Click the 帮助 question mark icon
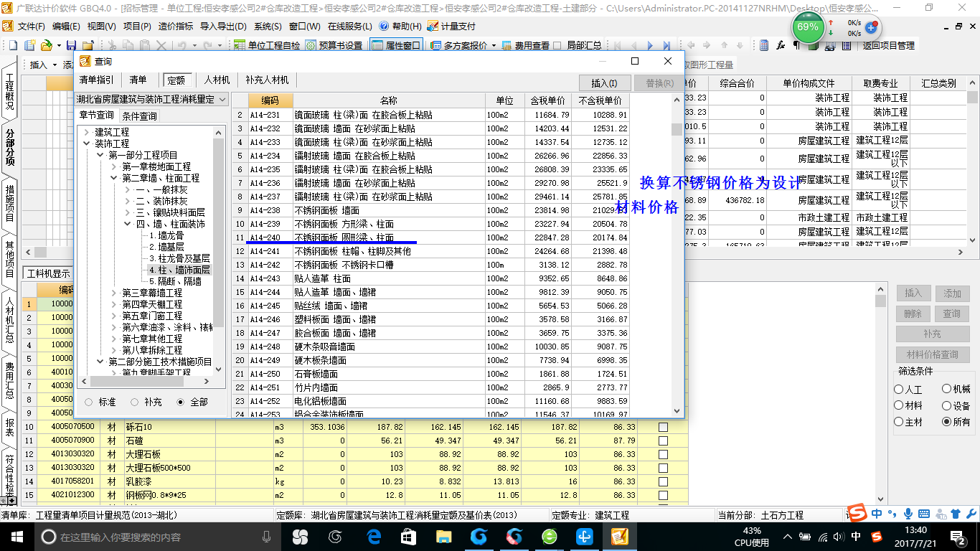This screenshot has height=551, width=980. [x=384, y=27]
